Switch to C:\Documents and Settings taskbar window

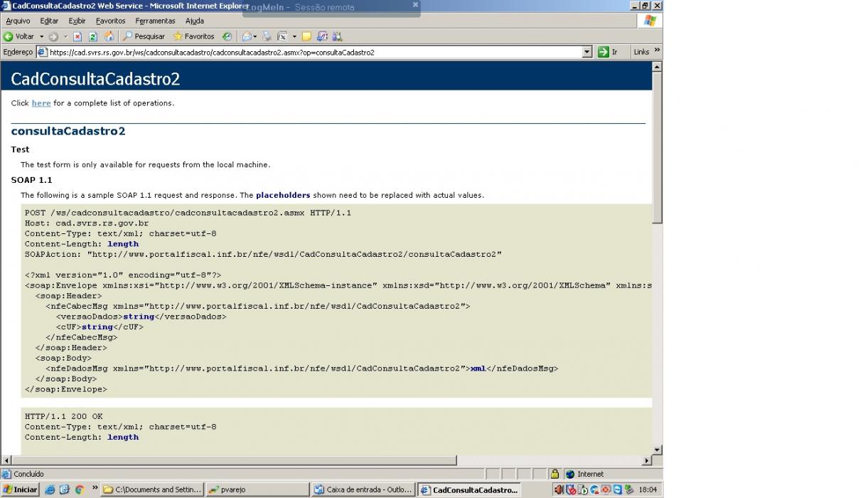tap(152, 489)
